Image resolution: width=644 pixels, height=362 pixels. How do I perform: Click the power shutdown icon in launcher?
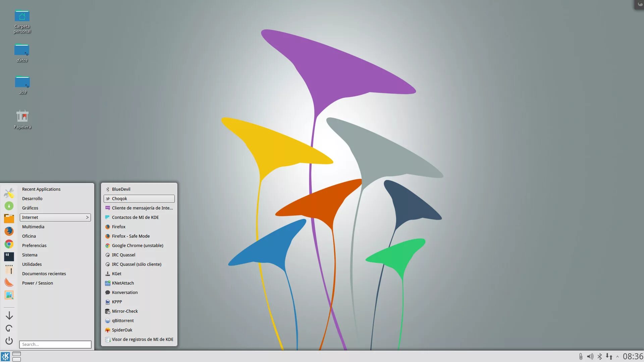point(9,341)
